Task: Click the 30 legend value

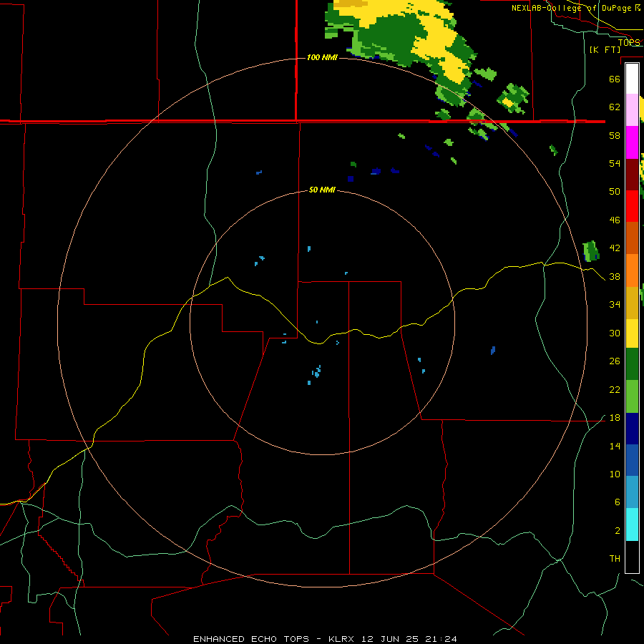Action: 615,333
